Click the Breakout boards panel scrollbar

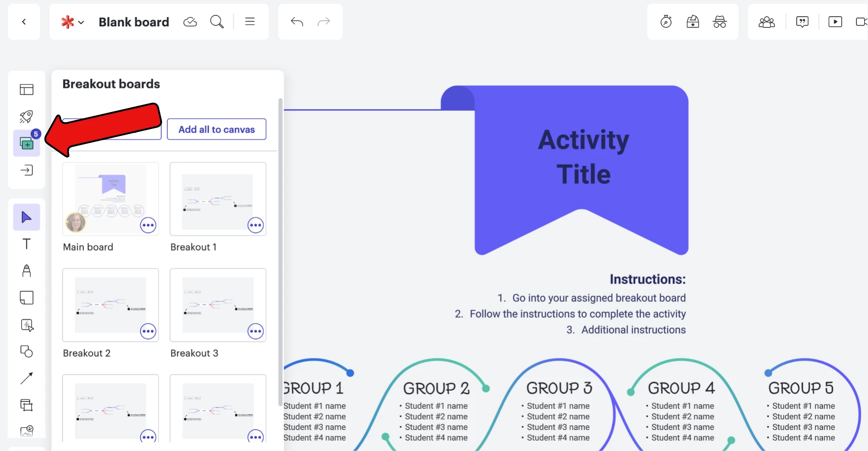click(x=280, y=252)
